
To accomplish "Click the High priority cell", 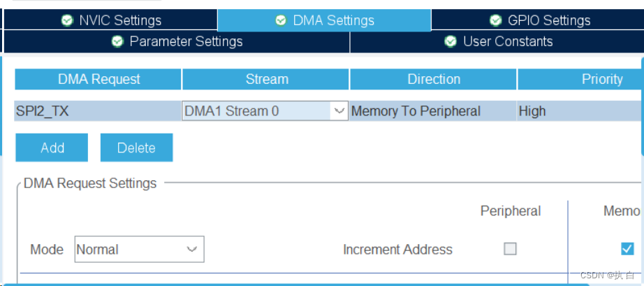I will [x=580, y=111].
